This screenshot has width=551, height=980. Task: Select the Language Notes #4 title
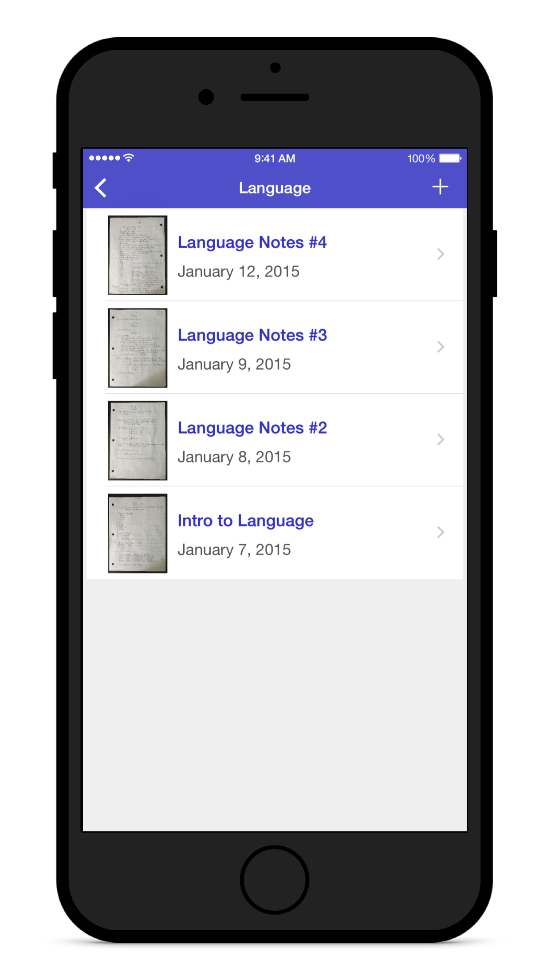click(x=252, y=243)
